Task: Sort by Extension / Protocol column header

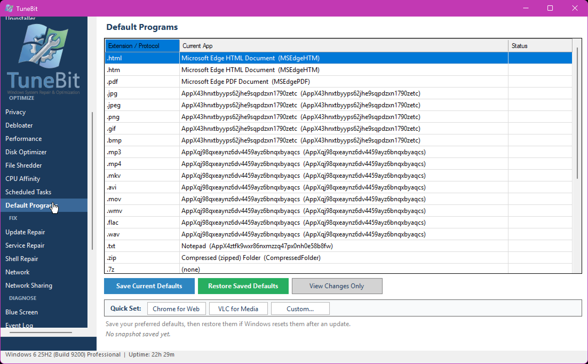Action: pos(142,46)
